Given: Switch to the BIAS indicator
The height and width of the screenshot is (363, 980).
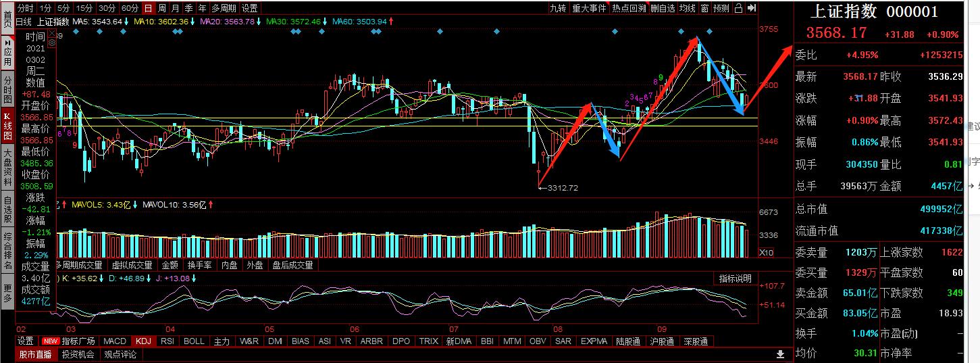Looking at the screenshot, I should (x=301, y=341).
